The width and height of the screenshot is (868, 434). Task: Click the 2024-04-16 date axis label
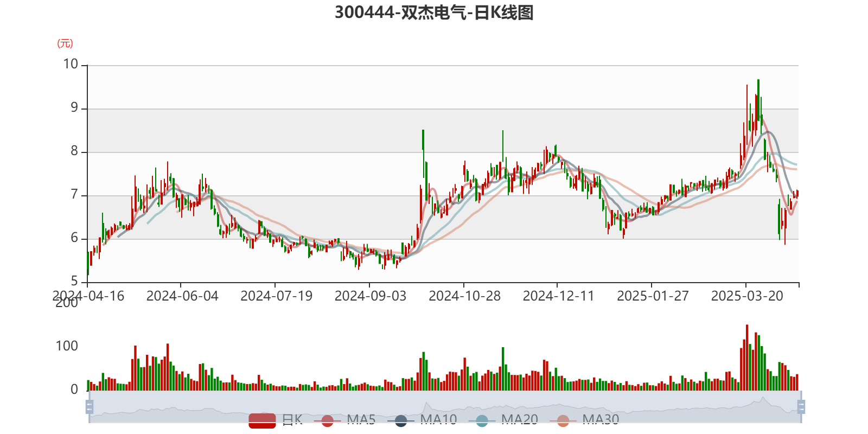pos(88,296)
